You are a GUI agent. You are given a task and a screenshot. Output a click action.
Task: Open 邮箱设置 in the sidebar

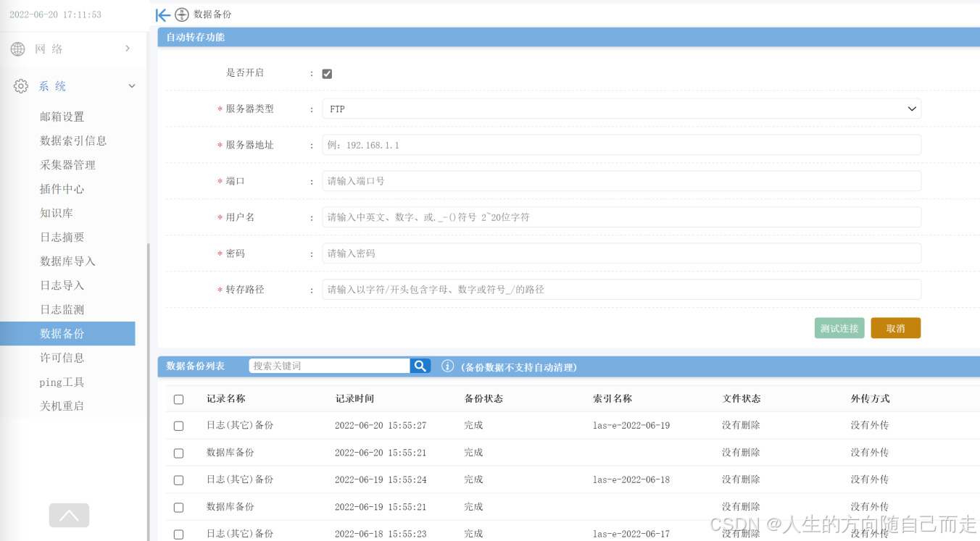click(x=62, y=117)
